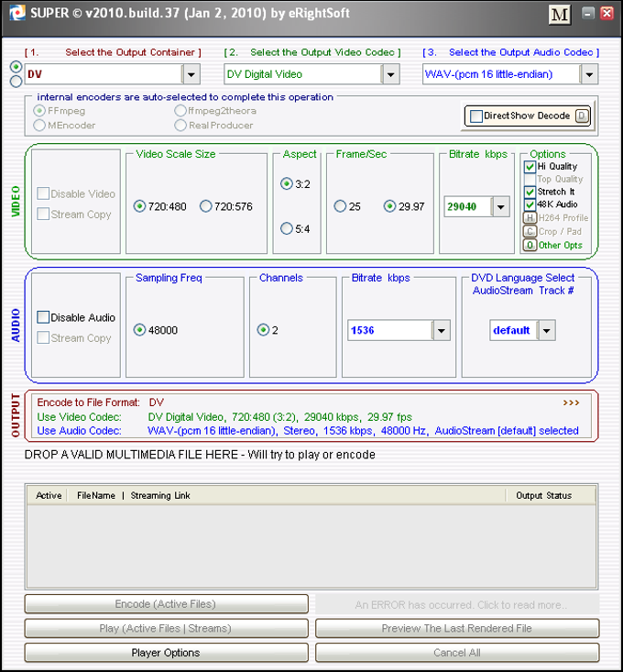Click the FileName | Streaming Link header
Image resolution: width=623 pixels, height=672 pixels.
(133, 495)
